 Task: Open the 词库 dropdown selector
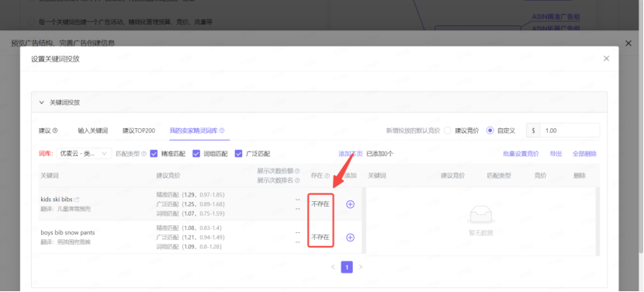pos(85,154)
